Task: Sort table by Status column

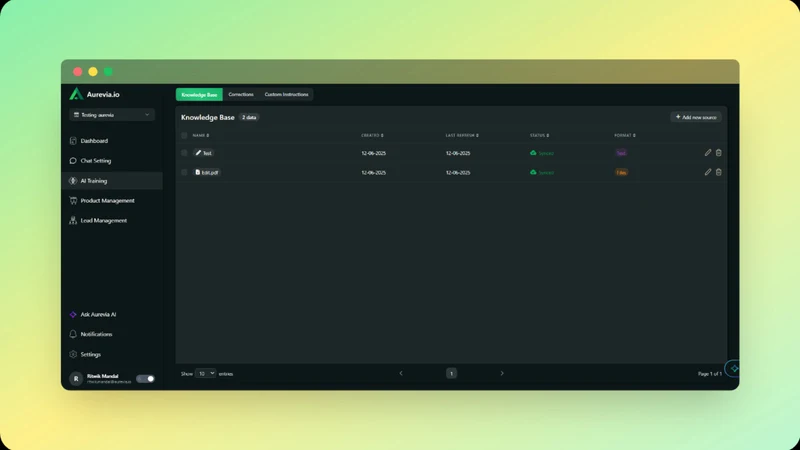Action: point(540,135)
